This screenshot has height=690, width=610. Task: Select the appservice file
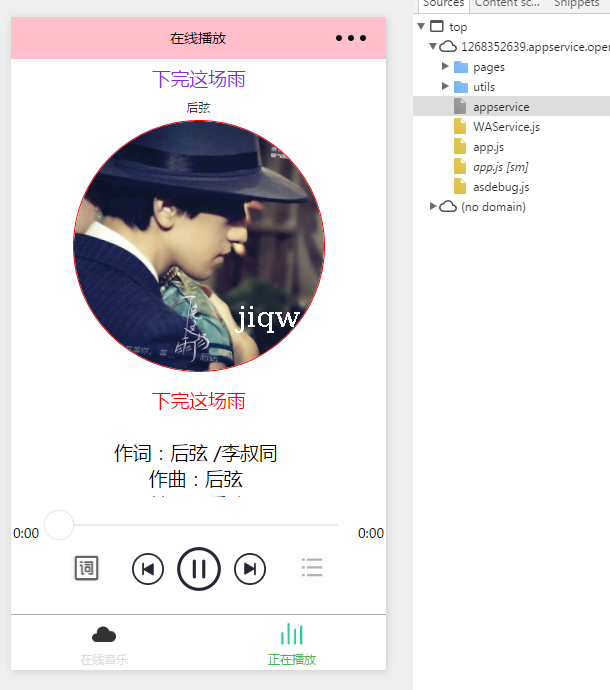point(501,107)
